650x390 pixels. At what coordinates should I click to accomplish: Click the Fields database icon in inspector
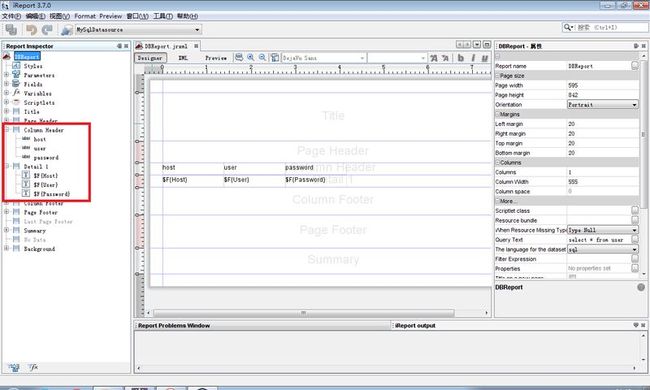click(x=16, y=84)
